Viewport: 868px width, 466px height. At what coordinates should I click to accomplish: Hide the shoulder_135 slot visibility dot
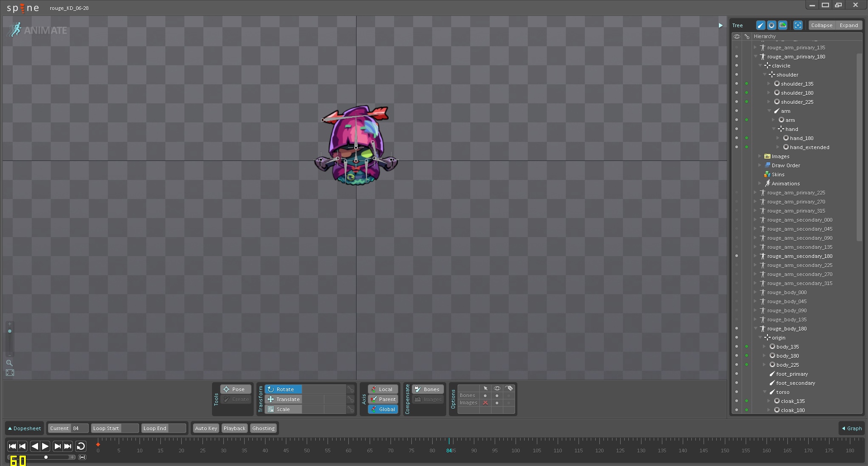[737, 84]
